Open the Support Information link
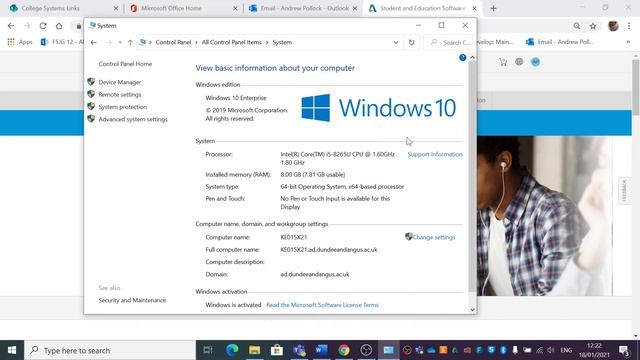This screenshot has height=360, width=640. pyautogui.click(x=435, y=154)
